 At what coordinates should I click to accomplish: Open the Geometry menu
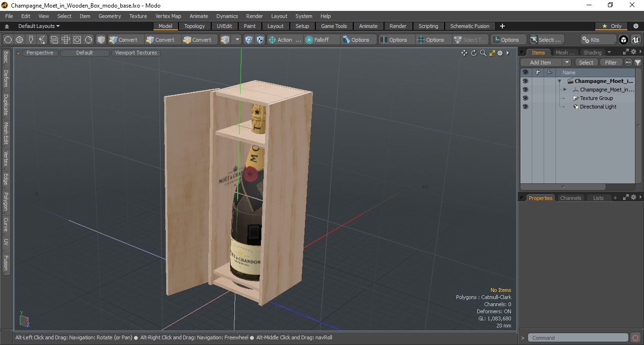pos(110,16)
